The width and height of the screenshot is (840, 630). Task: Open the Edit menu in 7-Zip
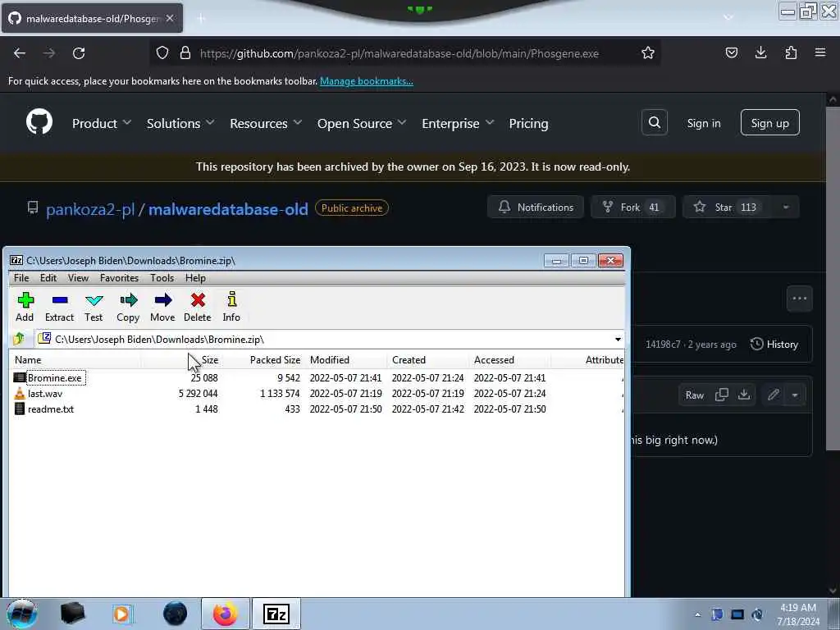pos(48,277)
